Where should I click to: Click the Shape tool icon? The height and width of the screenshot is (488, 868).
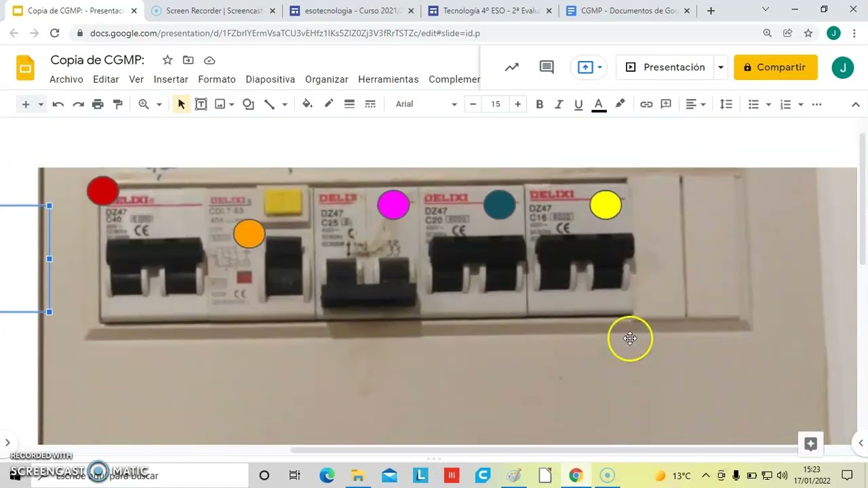pyautogui.click(x=248, y=104)
